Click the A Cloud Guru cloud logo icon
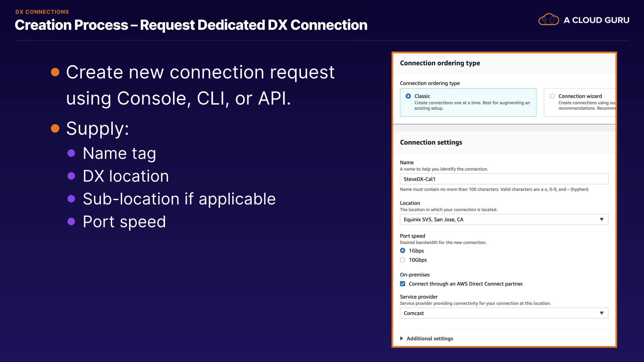The height and width of the screenshot is (362, 644). 548,20
